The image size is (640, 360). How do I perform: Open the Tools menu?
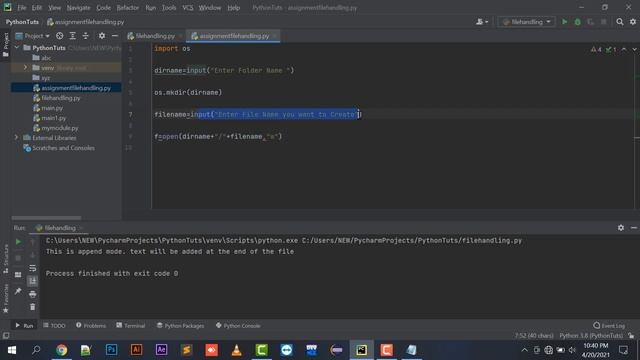point(169,8)
